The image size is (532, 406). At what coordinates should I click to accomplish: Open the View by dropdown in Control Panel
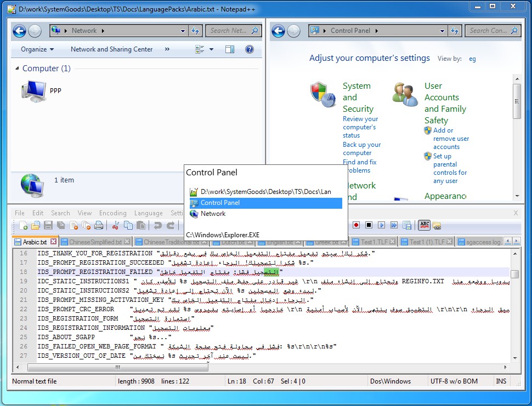[472, 59]
